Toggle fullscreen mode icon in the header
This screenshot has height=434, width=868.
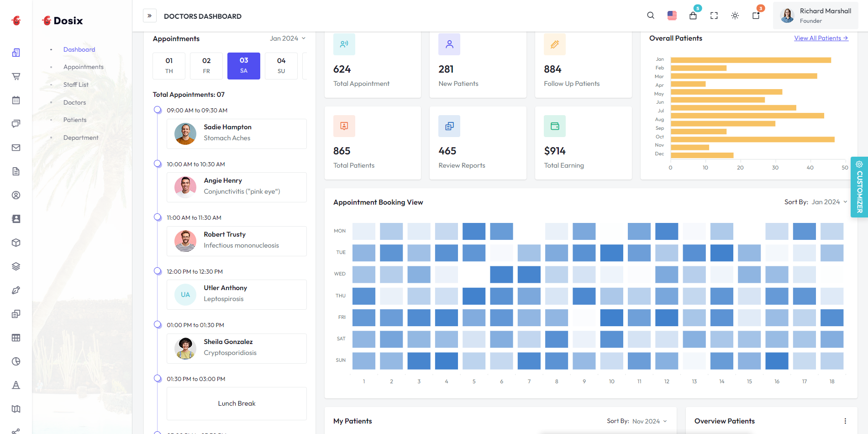(714, 16)
